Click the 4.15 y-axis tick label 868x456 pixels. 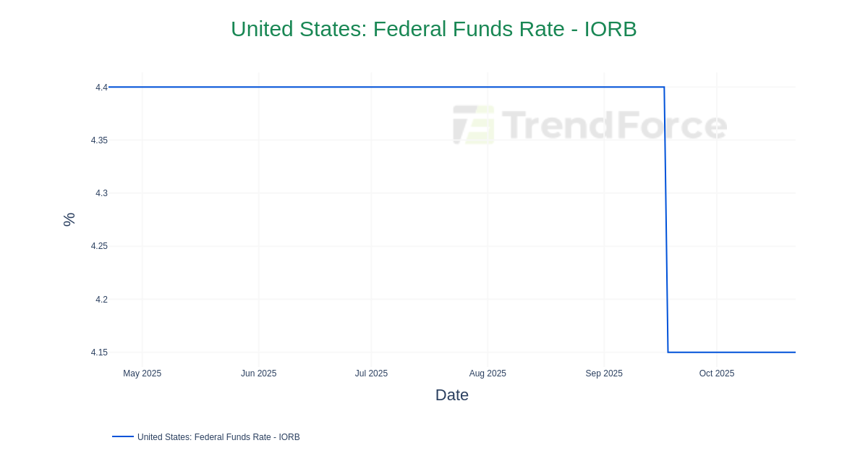pos(99,352)
